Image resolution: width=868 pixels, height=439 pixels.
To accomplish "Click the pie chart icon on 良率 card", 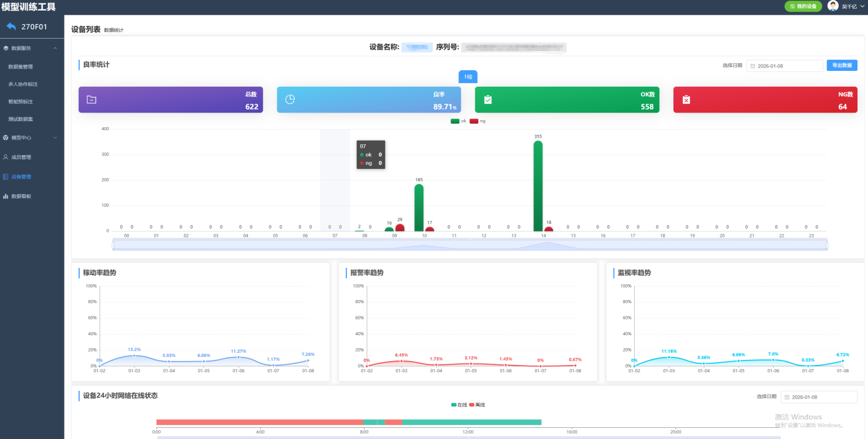I will click(x=290, y=100).
